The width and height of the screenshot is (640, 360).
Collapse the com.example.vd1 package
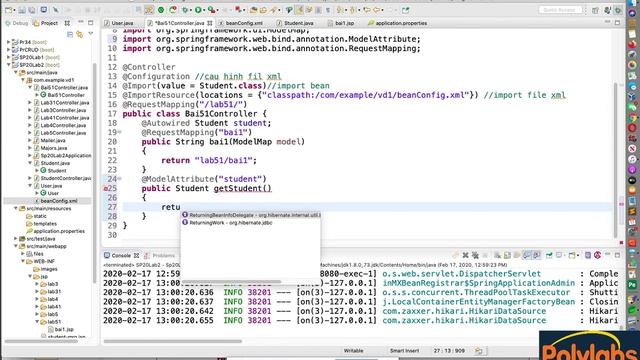tap(23, 80)
